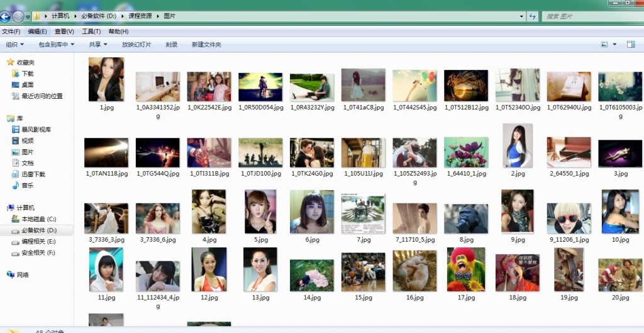
Task: Open the 图片 library in sidebar
Action: [23, 152]
